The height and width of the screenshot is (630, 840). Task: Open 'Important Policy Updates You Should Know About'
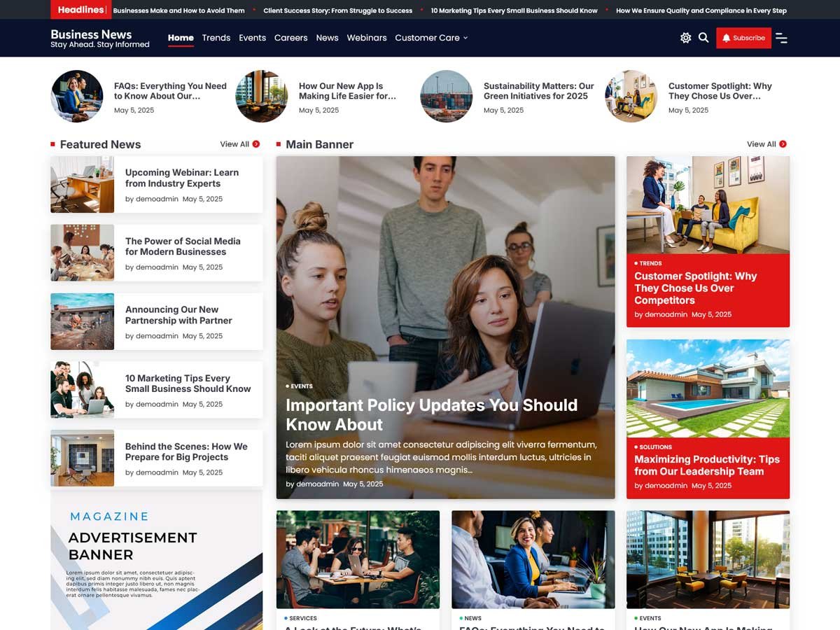coord(431,414)
